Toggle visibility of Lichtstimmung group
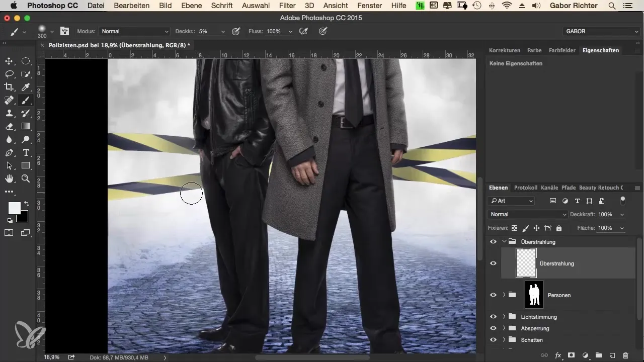The width and height of the screenshot is (644, 362). tap(493, 317)
